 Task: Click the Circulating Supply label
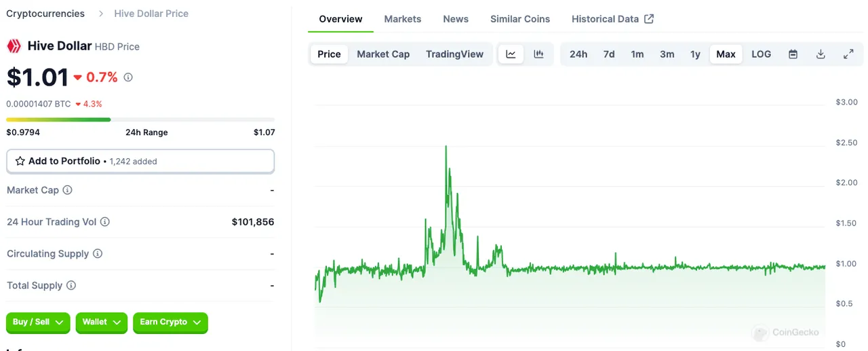pos(48,254)
